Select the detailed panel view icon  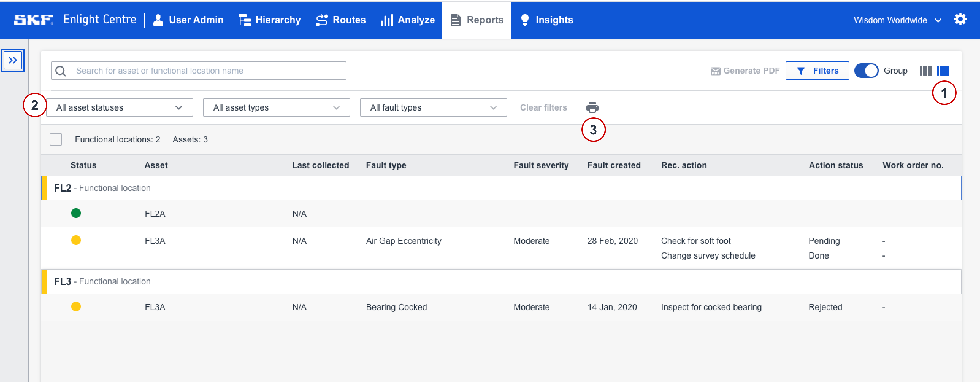(943, 71)
